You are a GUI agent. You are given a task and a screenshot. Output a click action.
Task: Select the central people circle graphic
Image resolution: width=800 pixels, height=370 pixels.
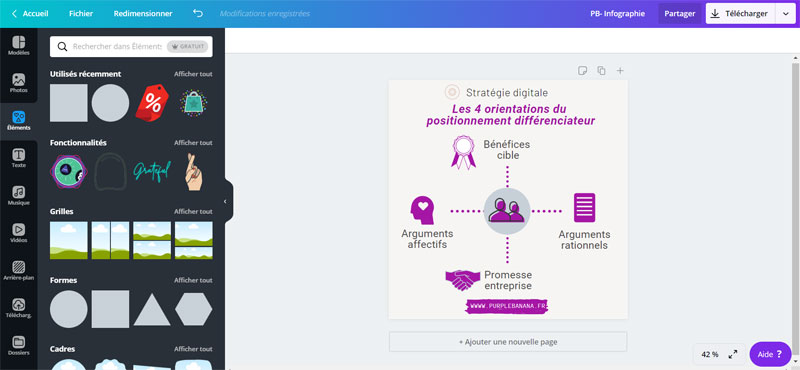pos(507,211)
